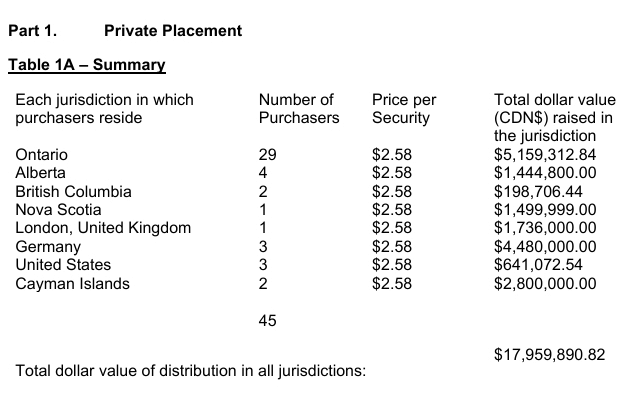The image size is (639, 408).
Task: Click the Cayman Islands jurisdiction label
Action: pos(72,283)
